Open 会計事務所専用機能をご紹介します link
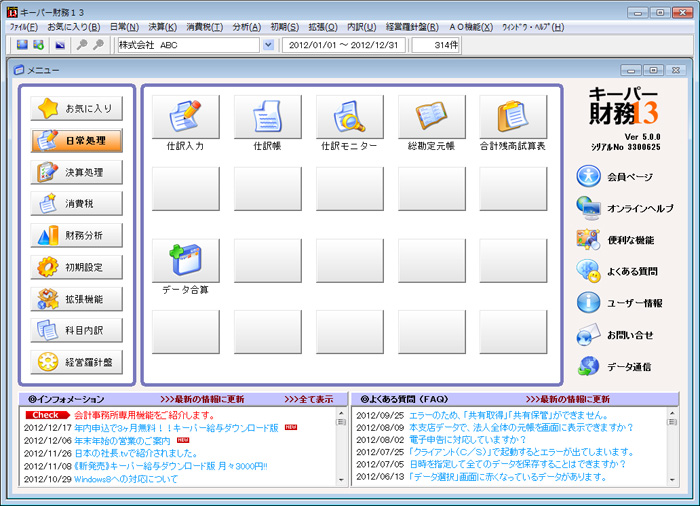700x506 pixels. (145, 415)
